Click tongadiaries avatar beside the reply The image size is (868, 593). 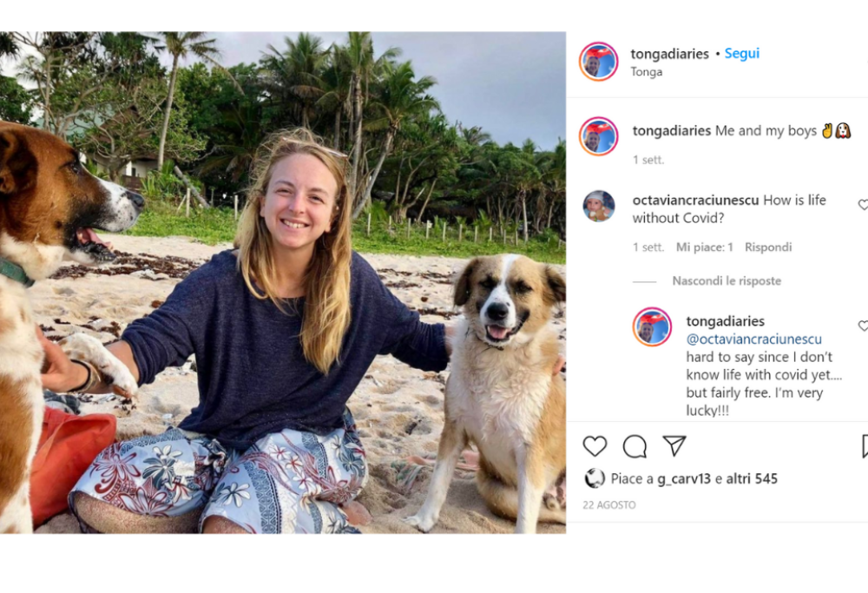pos(652,326)
